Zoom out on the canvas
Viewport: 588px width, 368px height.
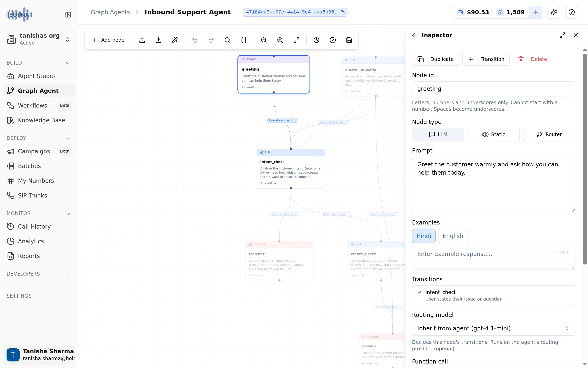(264, 40)
